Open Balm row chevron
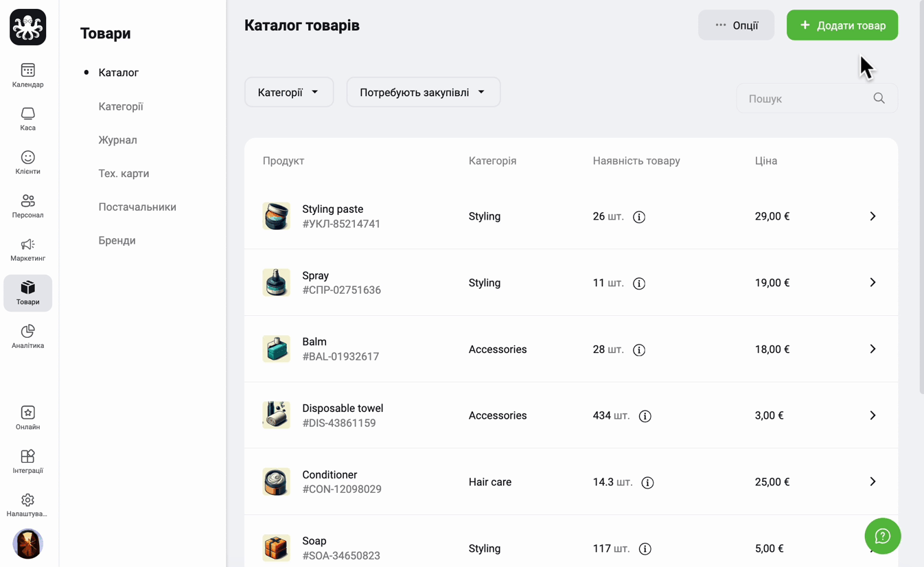This screenshot has height=567, width=924. (x=873, y=349)
